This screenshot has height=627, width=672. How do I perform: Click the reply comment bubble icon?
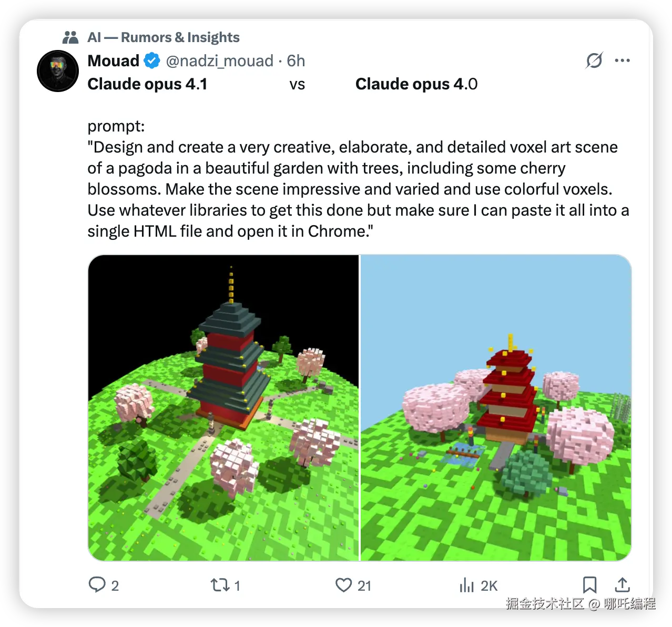point(97,585)
